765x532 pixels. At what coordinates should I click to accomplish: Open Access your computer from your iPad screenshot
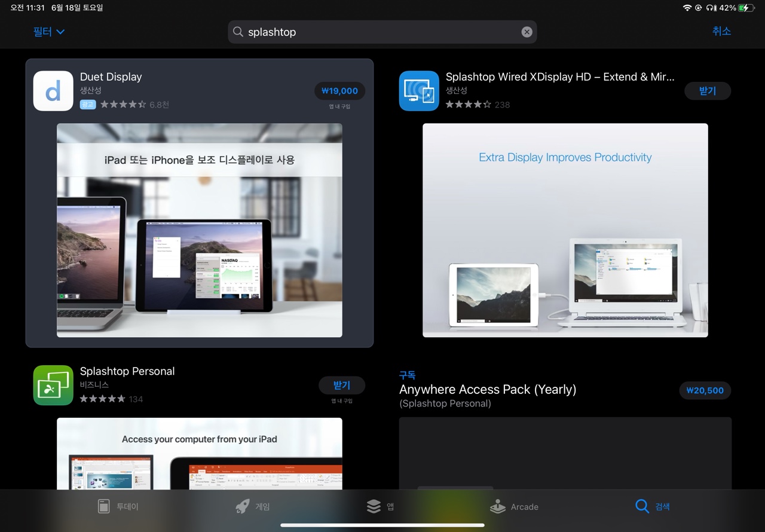tap(200, 454)
